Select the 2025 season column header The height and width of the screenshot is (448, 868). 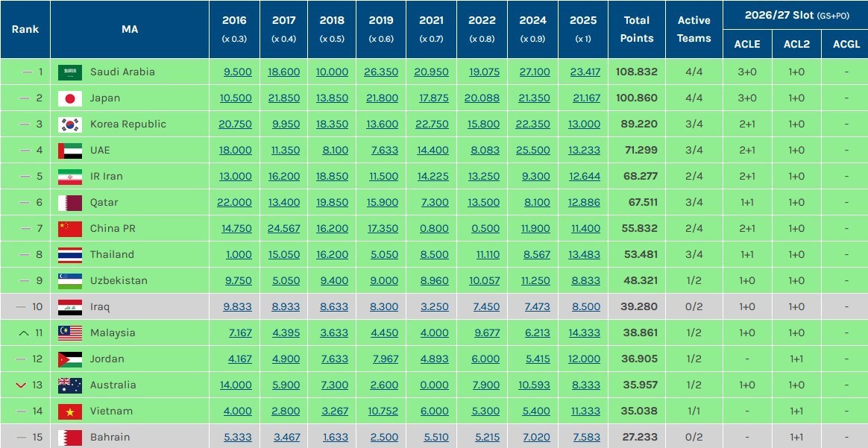click(583, 28)
